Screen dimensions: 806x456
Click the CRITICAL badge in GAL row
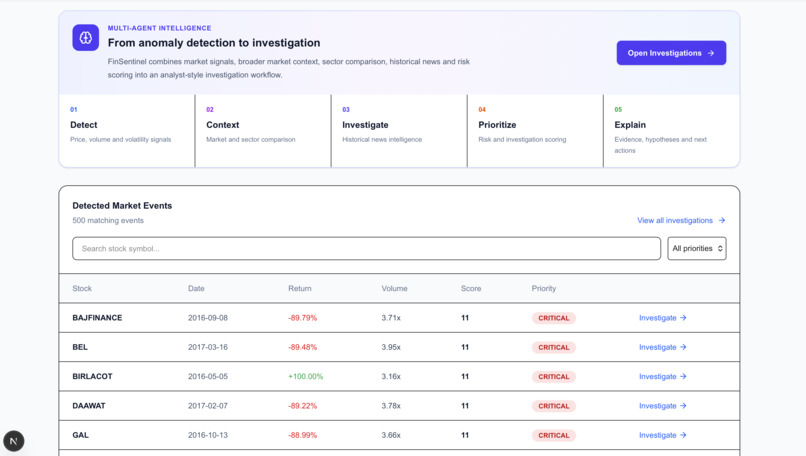[x=554, y=435]
